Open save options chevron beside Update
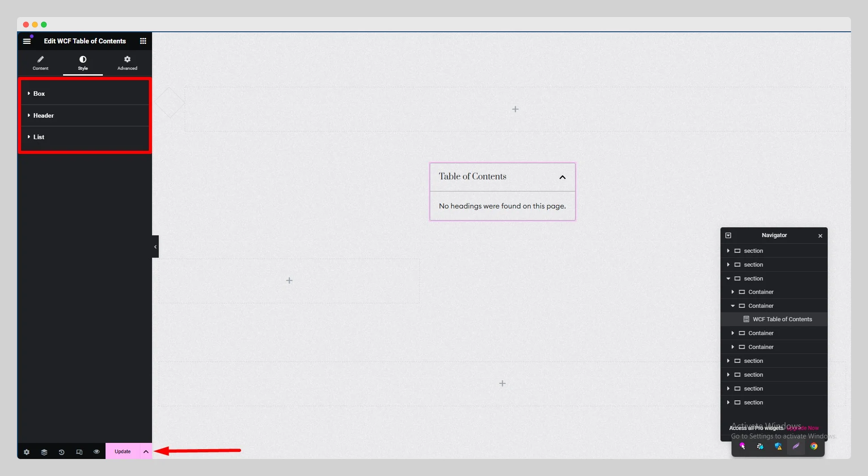 146,451
